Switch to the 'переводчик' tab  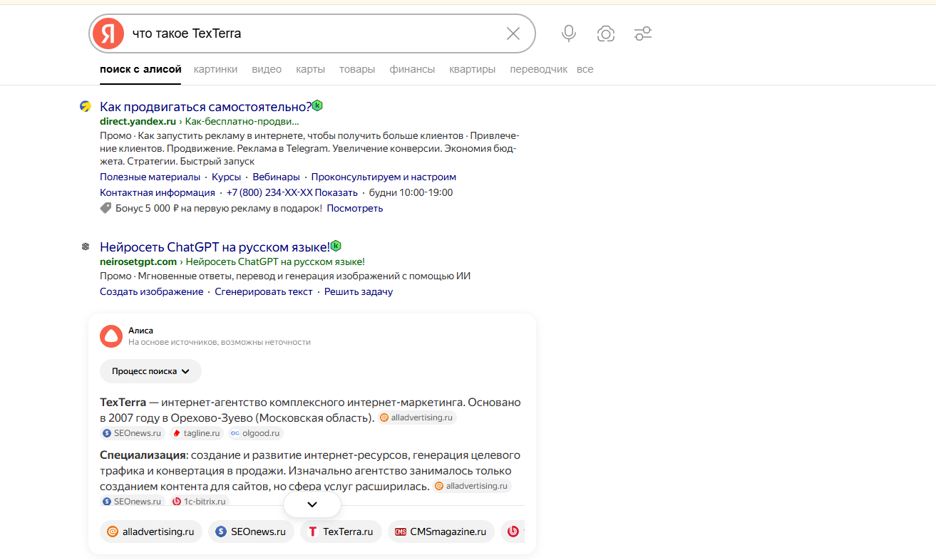pos(538,69)
